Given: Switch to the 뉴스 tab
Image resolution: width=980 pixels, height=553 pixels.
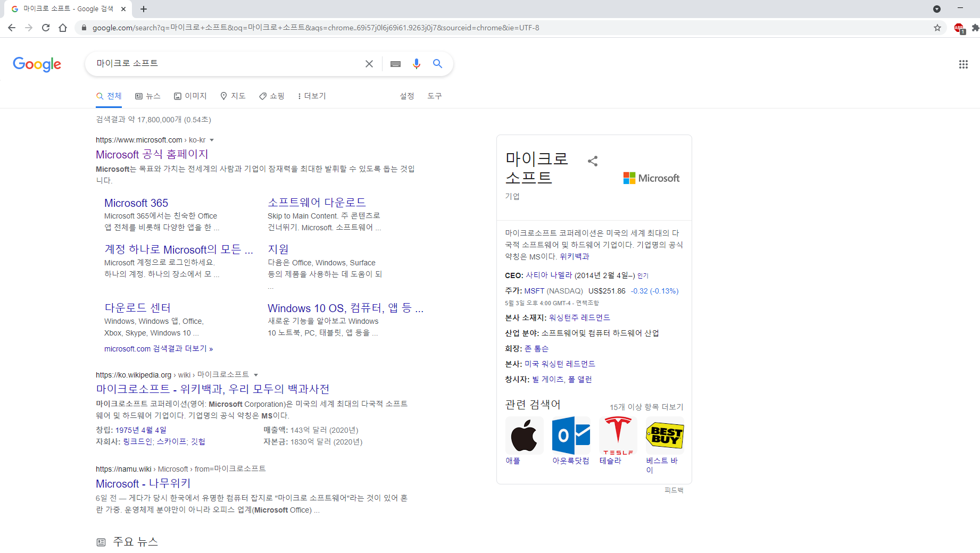Looking at the screenshot, I should [x=148, y=96].
